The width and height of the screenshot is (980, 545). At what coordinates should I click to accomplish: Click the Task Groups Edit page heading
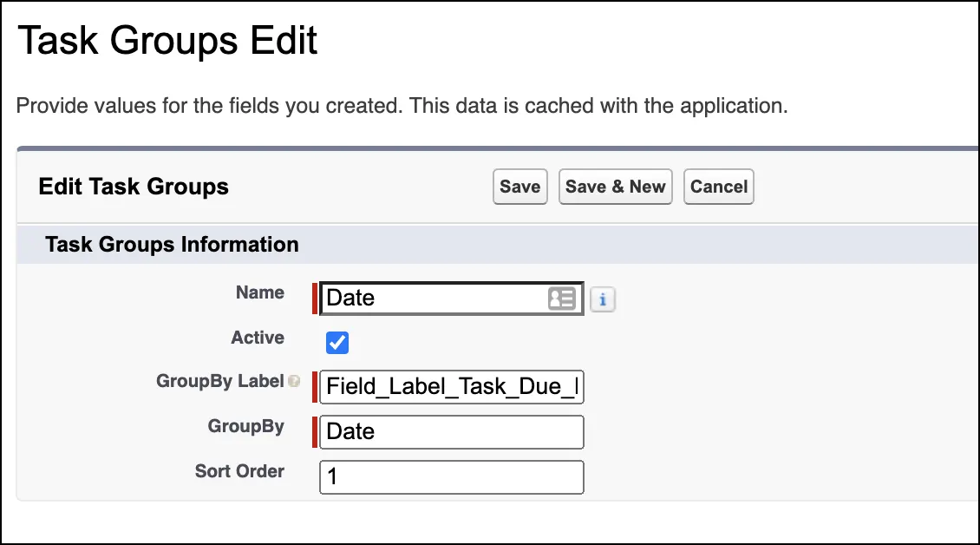pyautogui.click(x=167, y=41)
